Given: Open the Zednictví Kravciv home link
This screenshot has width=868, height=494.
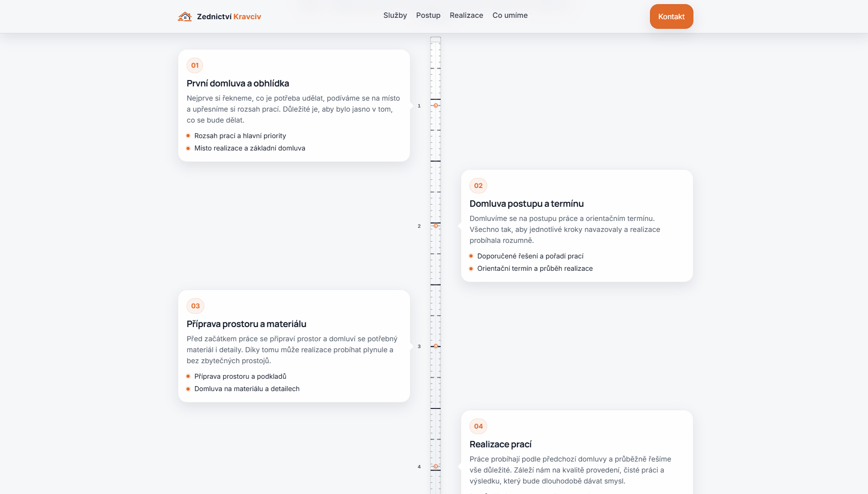Looking at the screenshot, I should point(219,16).
